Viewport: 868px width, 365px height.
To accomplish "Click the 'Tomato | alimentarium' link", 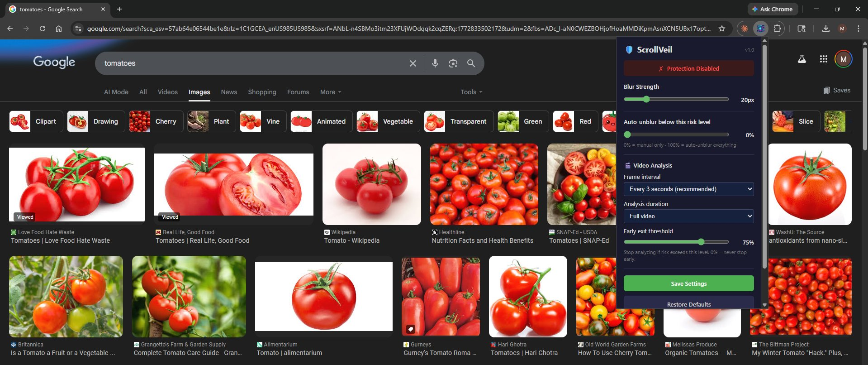I will tap(289, 353).
